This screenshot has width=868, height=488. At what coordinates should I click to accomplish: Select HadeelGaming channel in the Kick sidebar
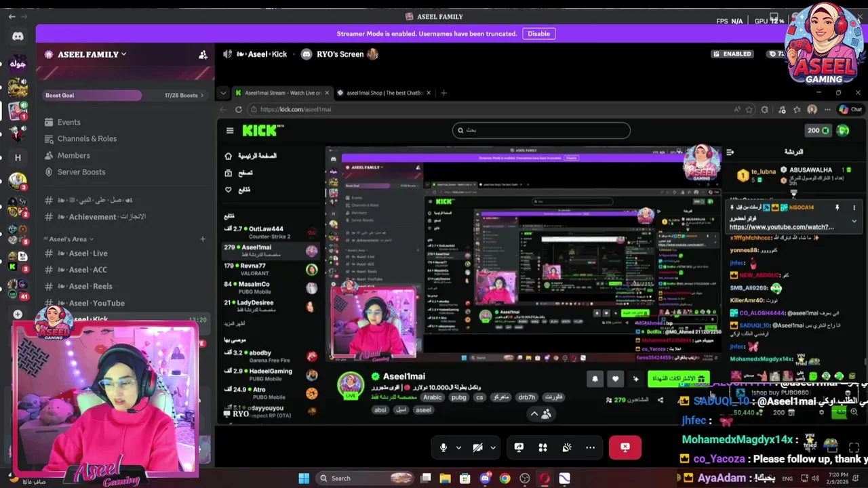(x=271, y=374)
